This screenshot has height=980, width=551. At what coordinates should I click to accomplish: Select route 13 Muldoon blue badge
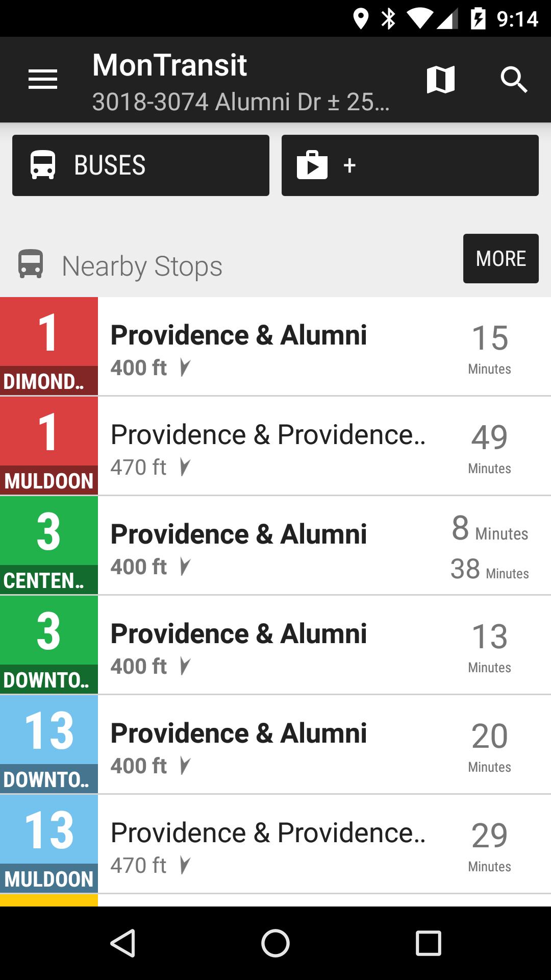pyautogui.click(x=49, y=844)
